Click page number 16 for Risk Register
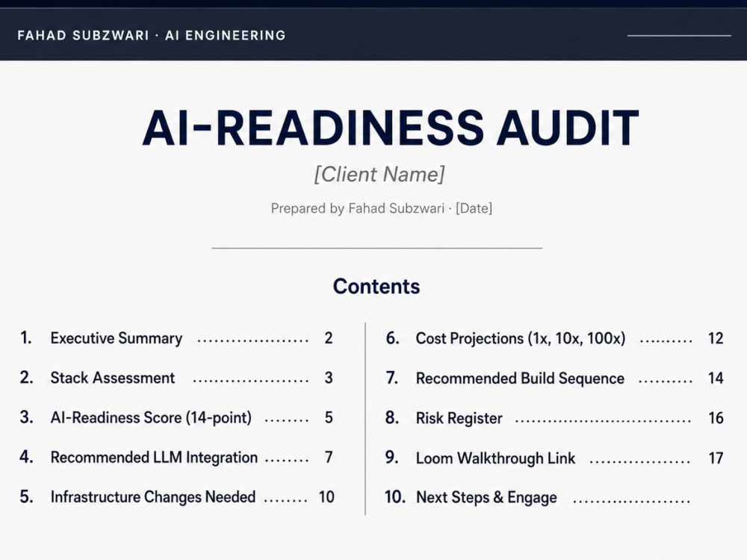This screenshot has height=560, width=747. pos(716,418)
